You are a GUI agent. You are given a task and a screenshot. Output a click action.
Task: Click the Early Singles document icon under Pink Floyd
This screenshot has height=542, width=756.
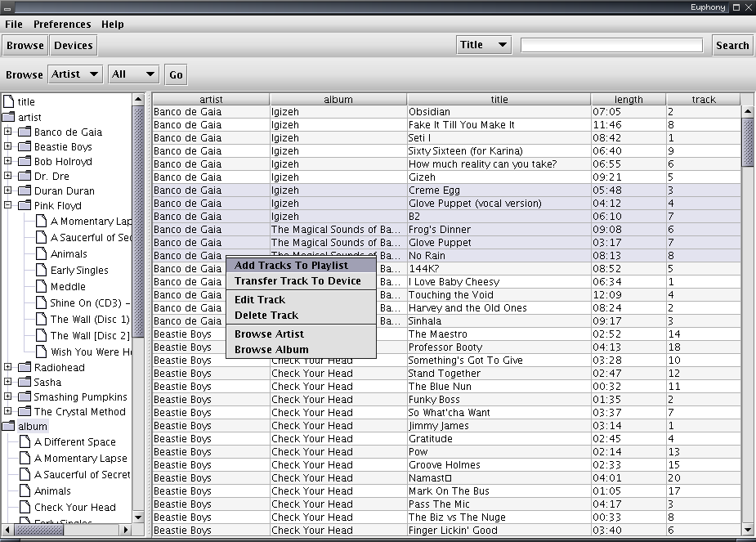click(x=42, y=270)
